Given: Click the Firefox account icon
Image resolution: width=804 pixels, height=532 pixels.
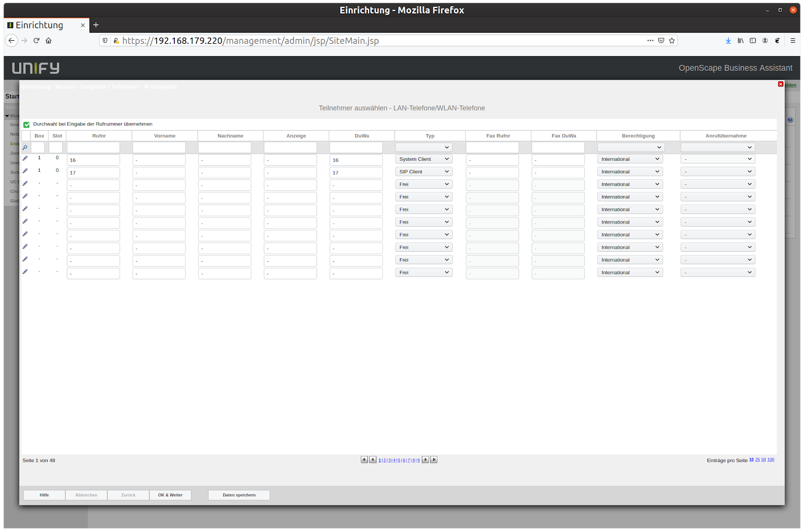Looking at the screenshot, I should pos(765,41).
